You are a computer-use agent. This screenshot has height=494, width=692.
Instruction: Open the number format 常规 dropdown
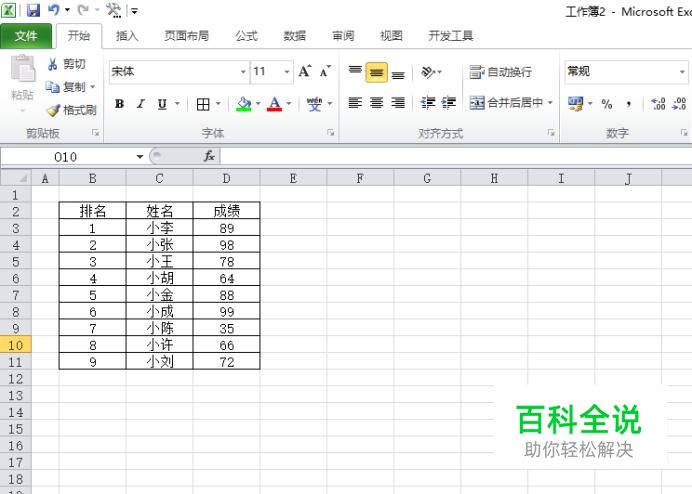tap(682, 72)
